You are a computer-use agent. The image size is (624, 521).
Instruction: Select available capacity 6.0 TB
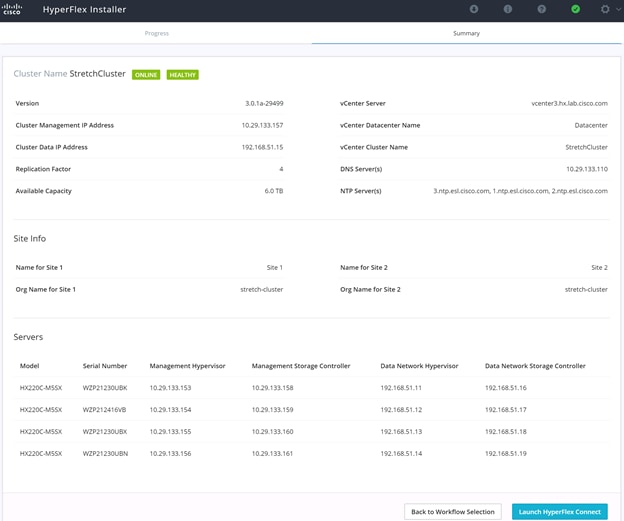click(x=274, y=191)
